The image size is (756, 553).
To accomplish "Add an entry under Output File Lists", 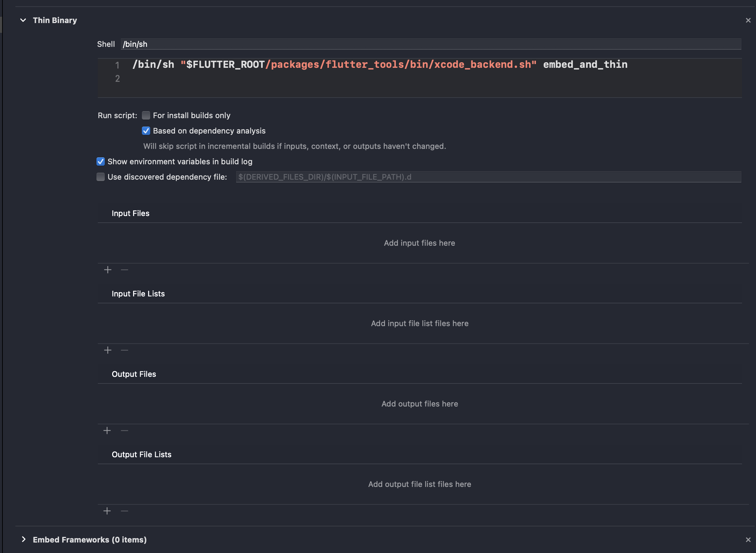I will 107,511.
